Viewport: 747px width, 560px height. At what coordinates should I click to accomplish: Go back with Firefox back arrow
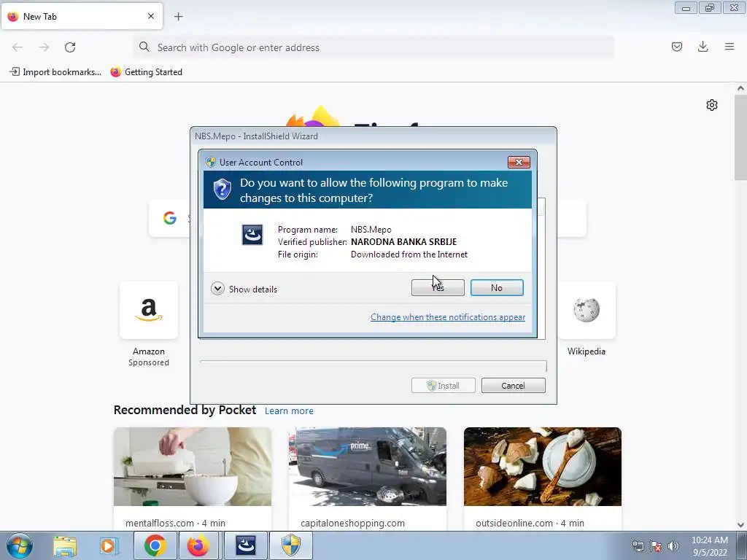coord(18,47)
